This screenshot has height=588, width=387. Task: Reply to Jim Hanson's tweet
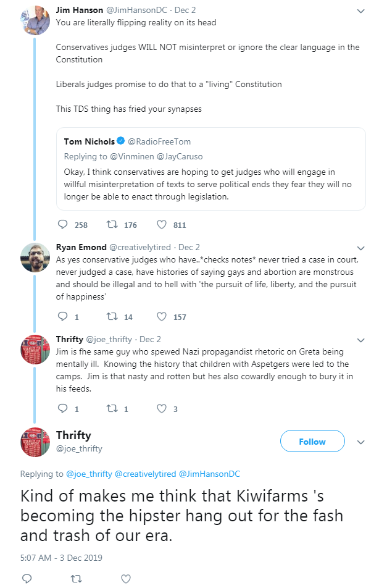[62, 224]
